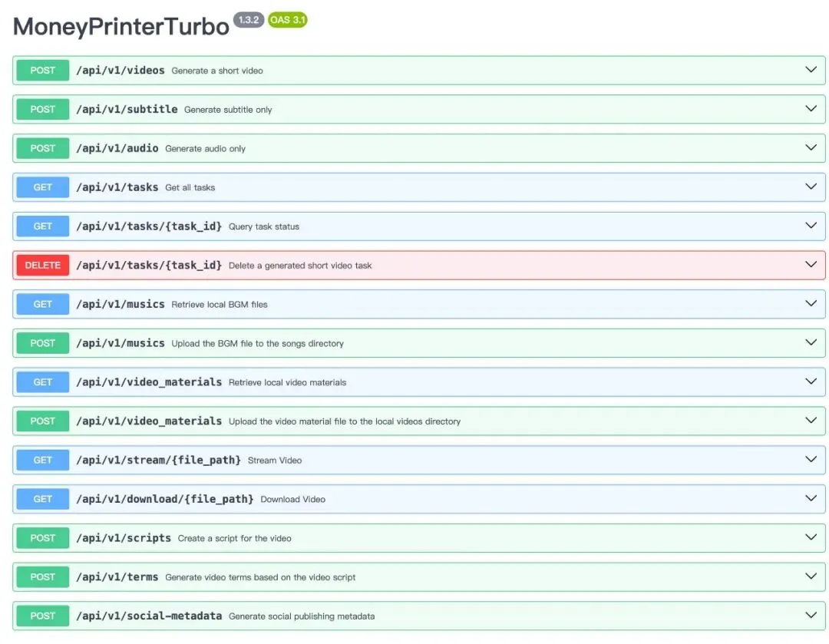Click the GET badge for Download Video
829x644 pixels.
[x=43, y=499]
